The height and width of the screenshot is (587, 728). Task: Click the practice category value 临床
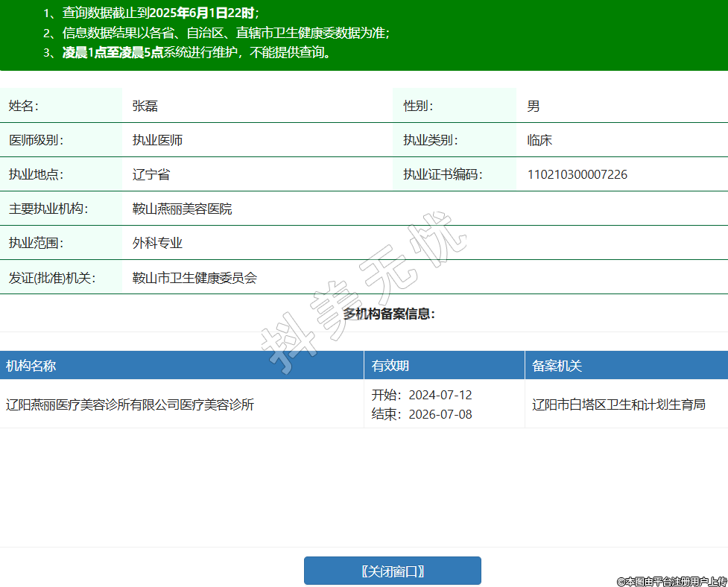coord(539,141)
